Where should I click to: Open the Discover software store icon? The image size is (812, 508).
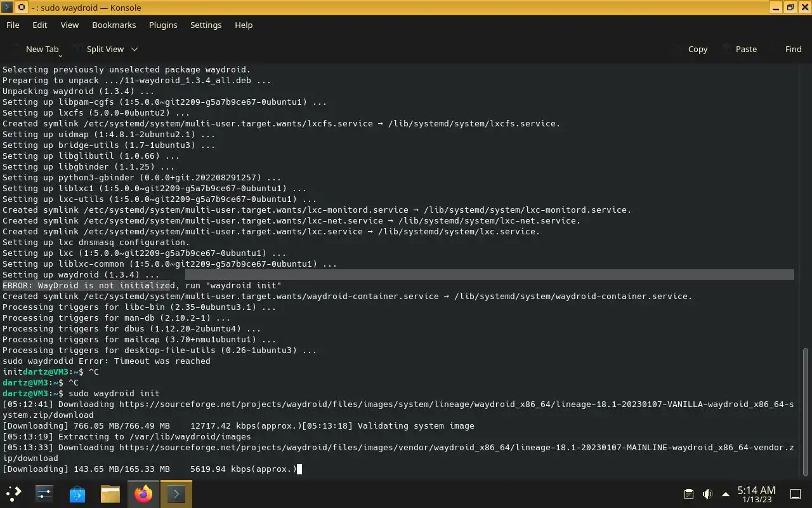coord(77,493)
